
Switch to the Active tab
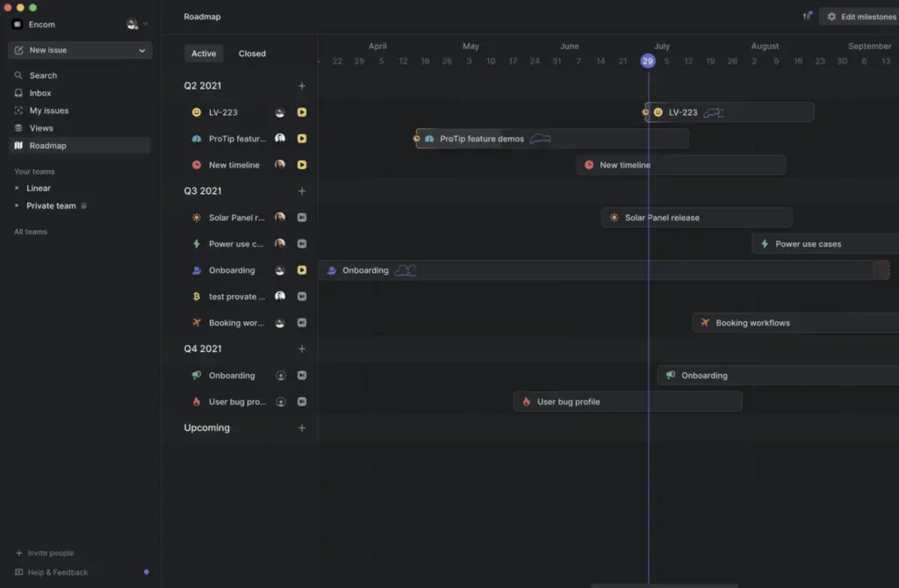pos(204,54)
